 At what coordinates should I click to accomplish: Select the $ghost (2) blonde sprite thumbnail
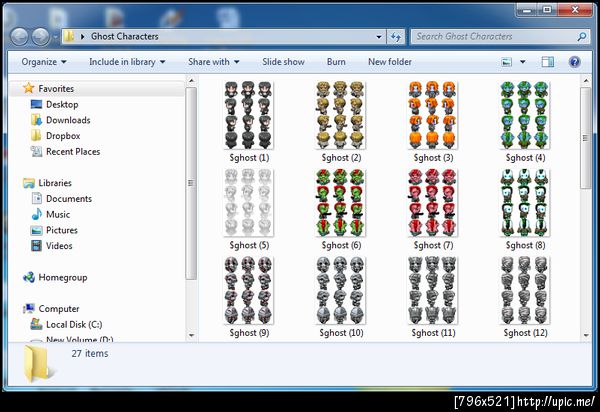pos(341,115)
